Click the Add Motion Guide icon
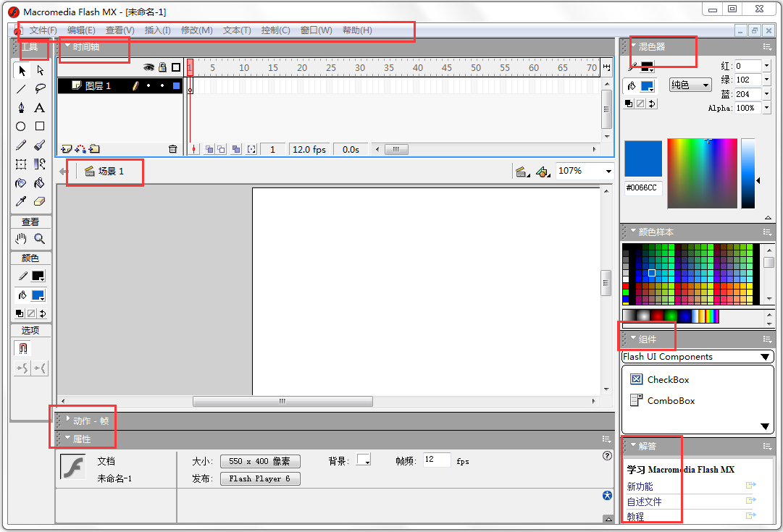The image size is (783, 532). (80, 148)
